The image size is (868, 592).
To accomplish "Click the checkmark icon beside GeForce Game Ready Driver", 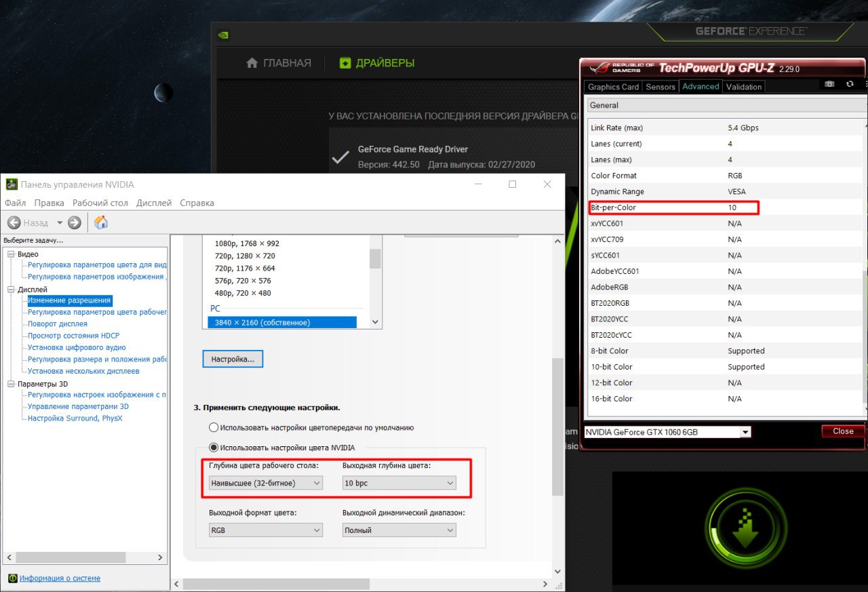I will [x=339, y=158].
